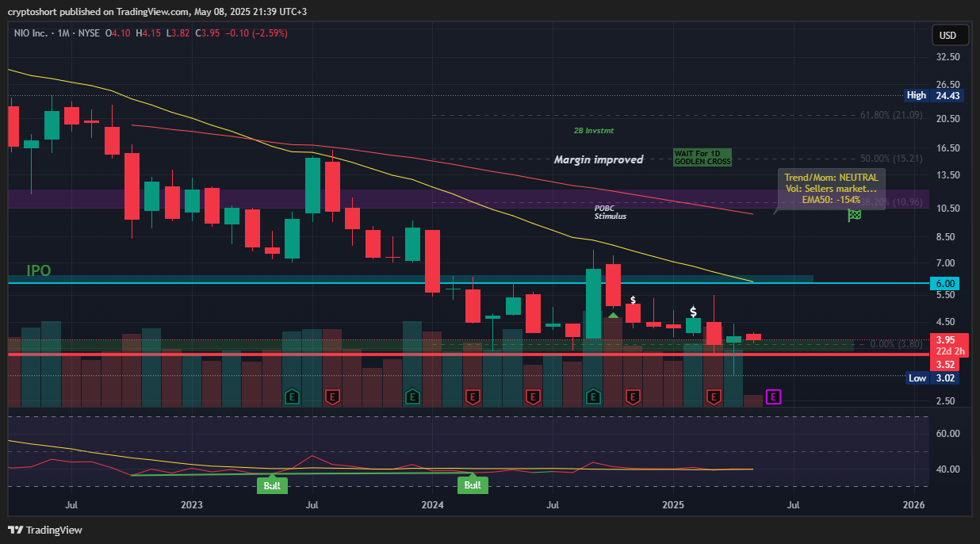Click the C3.95 close value
Viewport: 980px width, 544px height.
tap(208, 33)
